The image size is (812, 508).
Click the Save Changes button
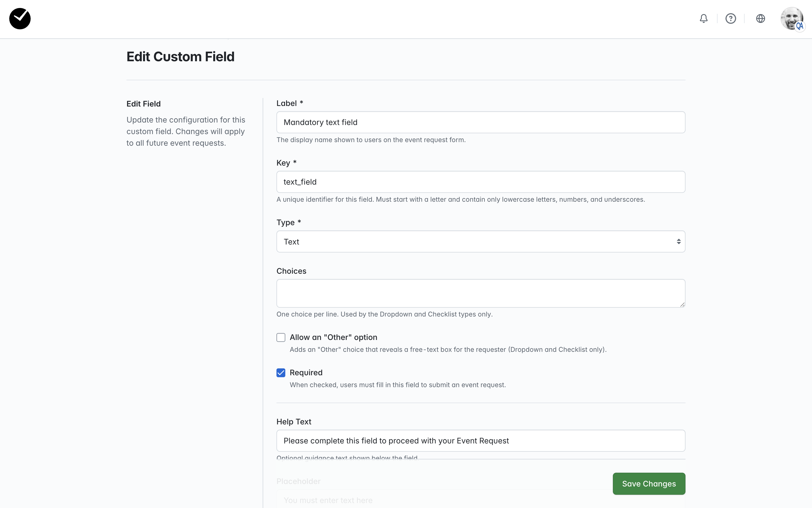click(648, 483)
